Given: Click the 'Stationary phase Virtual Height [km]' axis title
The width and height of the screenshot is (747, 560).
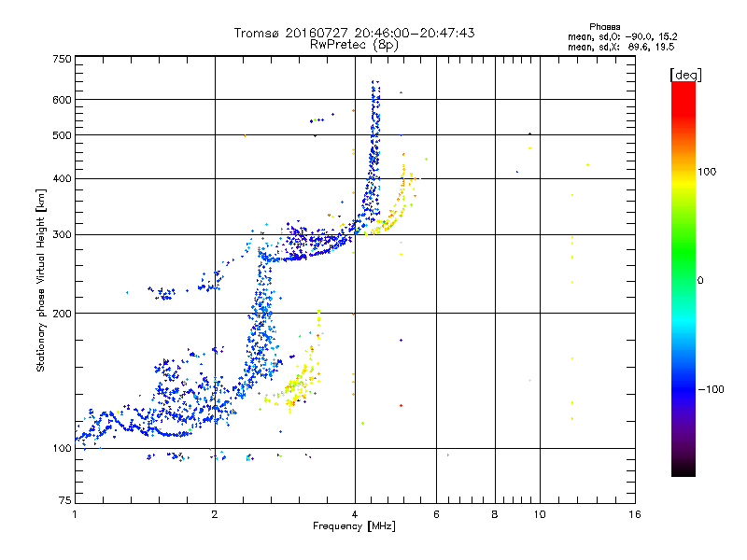Looking at the screenshot, I should (x=41, y=280).
